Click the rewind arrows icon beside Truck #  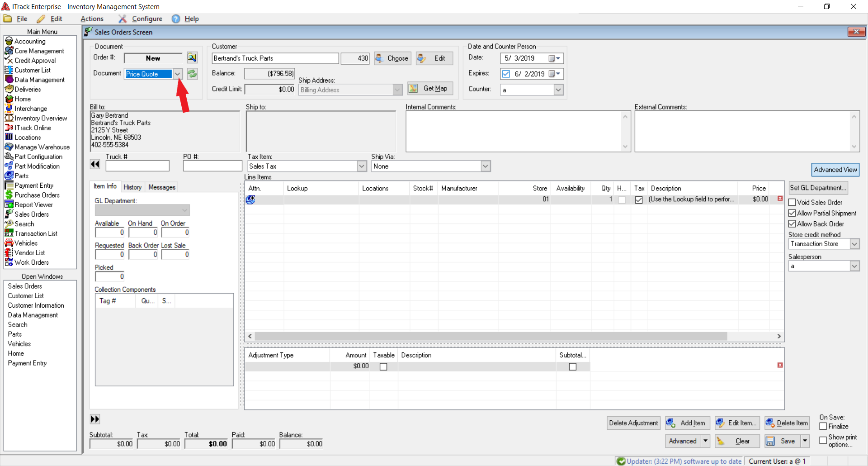pyautogui.click(x=95, y=164)
